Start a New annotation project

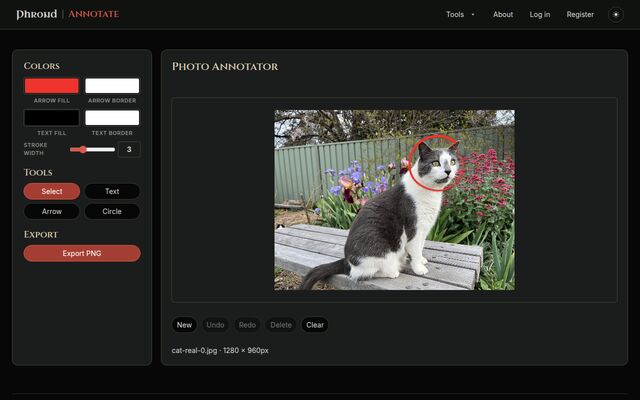184,325
